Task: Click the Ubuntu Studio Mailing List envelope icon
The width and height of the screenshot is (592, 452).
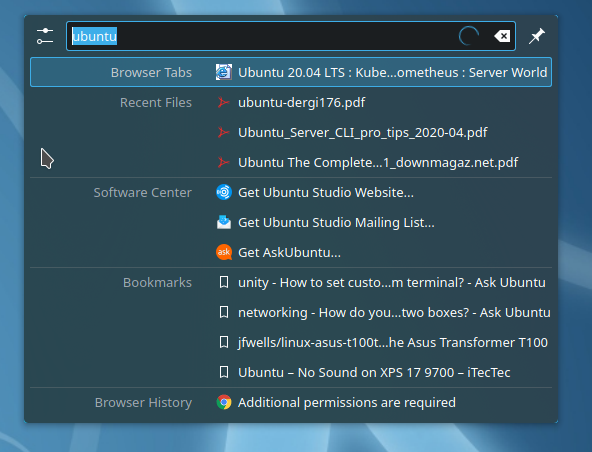Action: tap(224, 222)
